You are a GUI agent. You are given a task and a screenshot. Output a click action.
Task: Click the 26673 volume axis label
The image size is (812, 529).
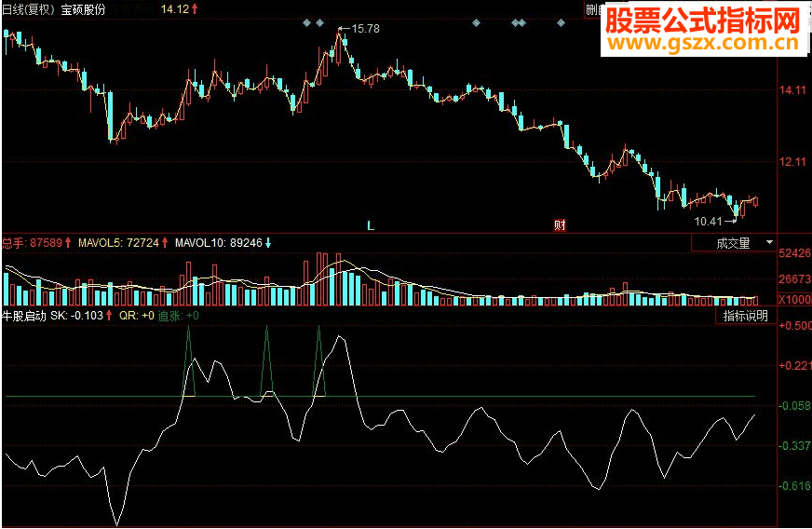tap(795, 279)
